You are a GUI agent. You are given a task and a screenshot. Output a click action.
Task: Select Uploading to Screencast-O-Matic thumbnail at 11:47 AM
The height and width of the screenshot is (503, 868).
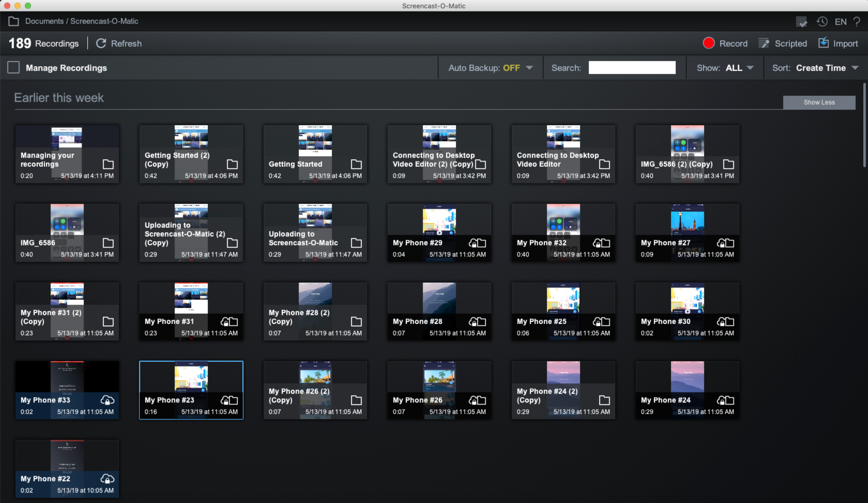pyautogui.click(x=315, y=232)
